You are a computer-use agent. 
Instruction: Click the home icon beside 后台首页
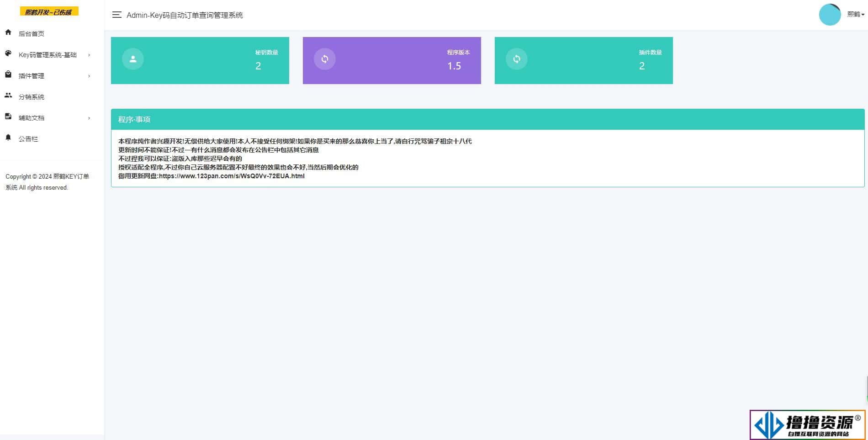[8, 32]
